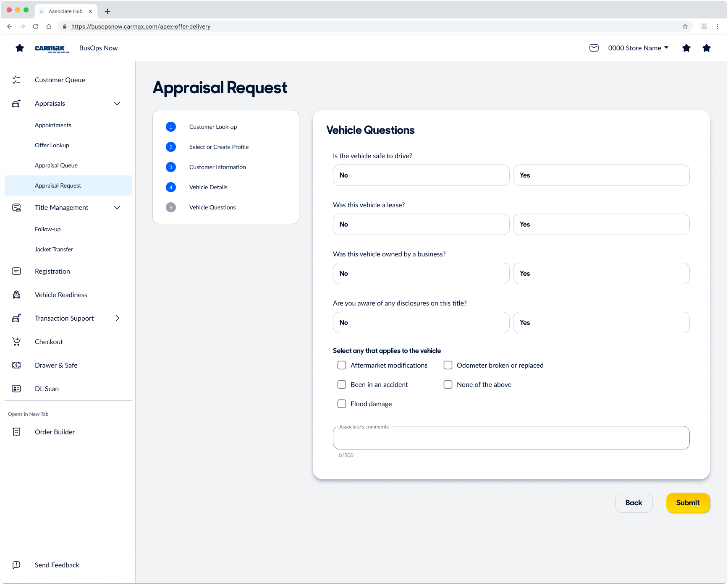Click the Vehicle Readiness icon

coord(16,295)
